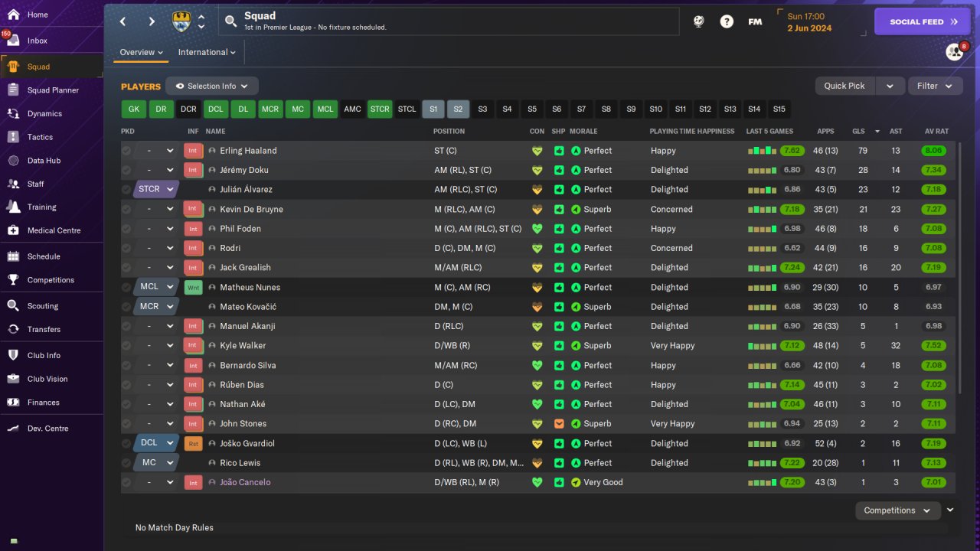The image size is (980, 551).
Task: Open the STCR position dropdown for Julián Álvarez
Action: [156, 189]
